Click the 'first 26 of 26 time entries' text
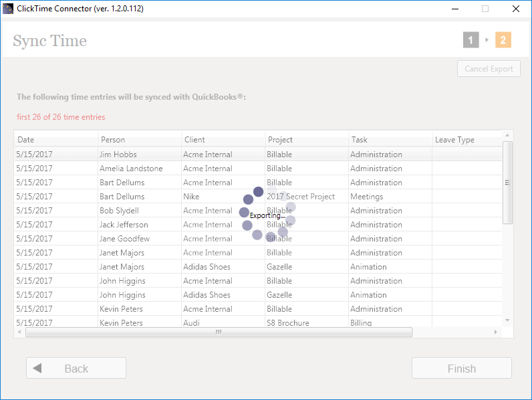Image resolution: width=532 pixels, height=400 pixels. (61, 117)
